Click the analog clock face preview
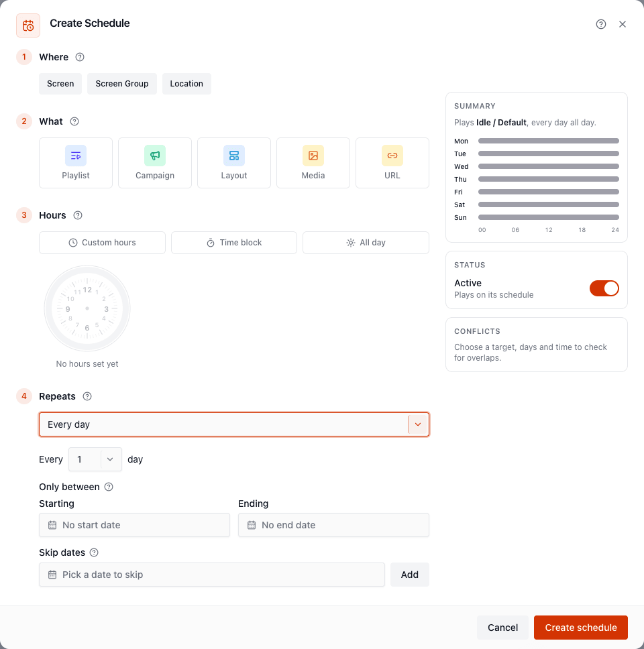Viewport: 644px width, 649px height. [x=87, y=308]
